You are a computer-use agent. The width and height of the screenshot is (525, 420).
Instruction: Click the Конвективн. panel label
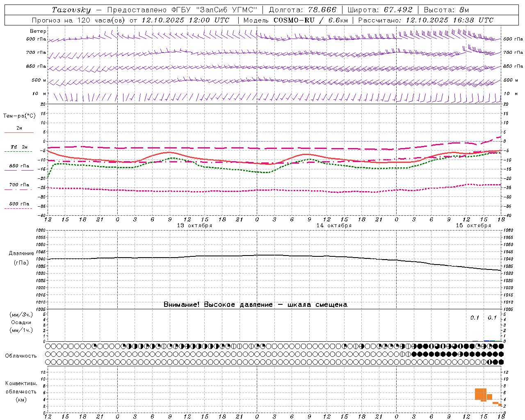coord(21,383)
